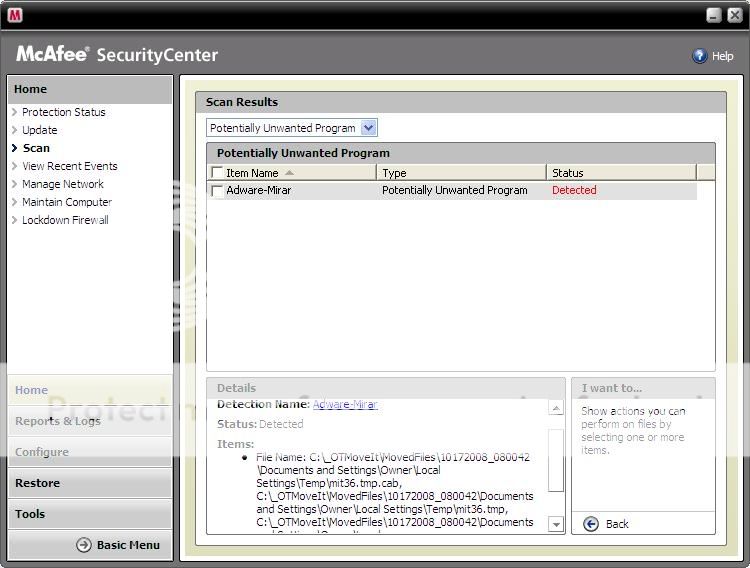
Task: Click the Potentially Unwanted Program type cell
Action: (454, 190)
